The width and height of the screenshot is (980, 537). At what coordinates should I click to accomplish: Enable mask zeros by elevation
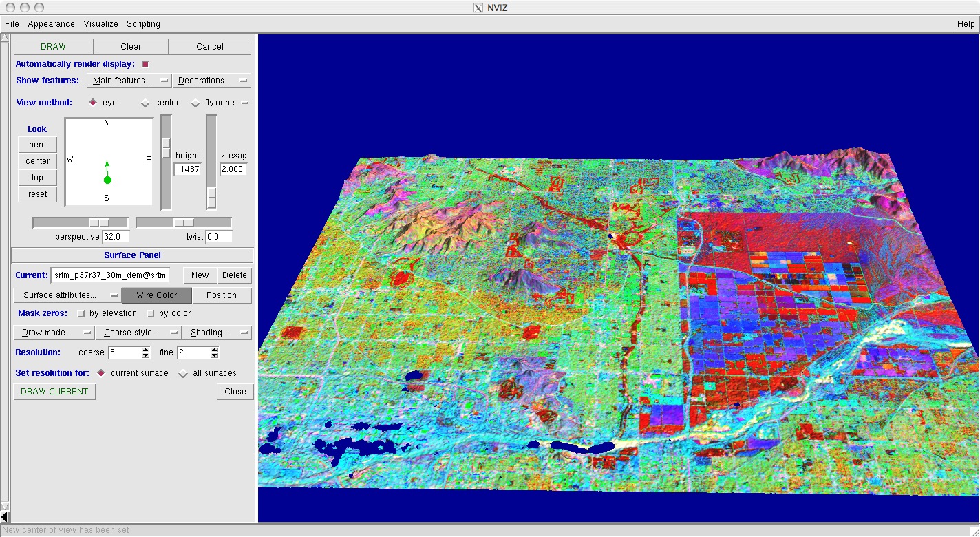click(x=81, y=314)
